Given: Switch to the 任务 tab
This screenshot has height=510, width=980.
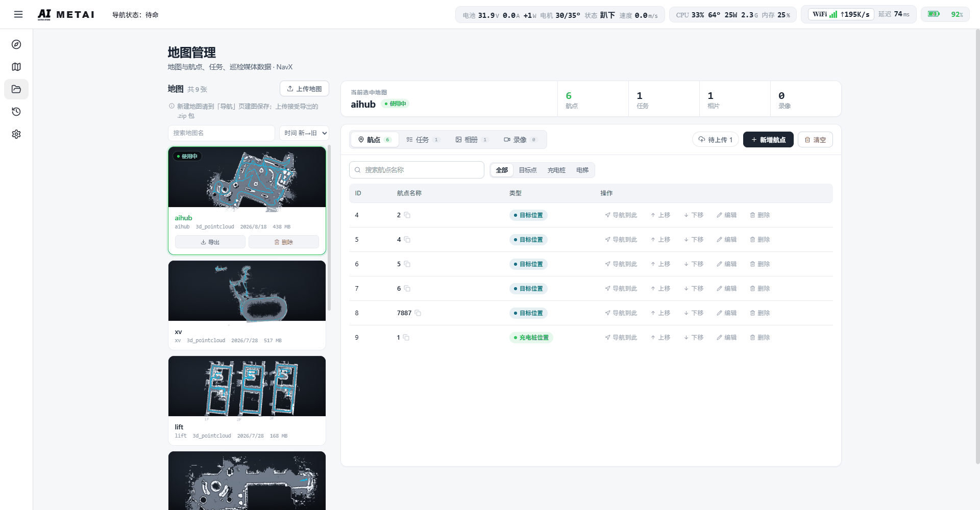Looking at the screenshot, I should 423,140.
